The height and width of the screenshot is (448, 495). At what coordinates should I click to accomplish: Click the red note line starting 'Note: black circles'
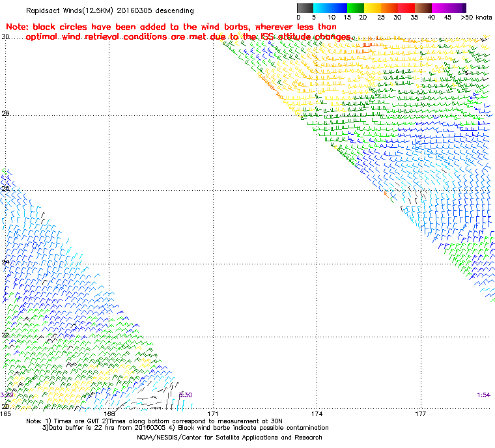pyautogui.click(x=171, y=27)
